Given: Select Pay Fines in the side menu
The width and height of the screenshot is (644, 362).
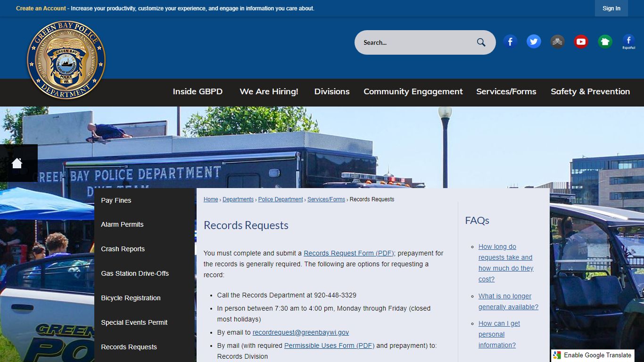Looking at the screenshot, I should tap(145, 200).
